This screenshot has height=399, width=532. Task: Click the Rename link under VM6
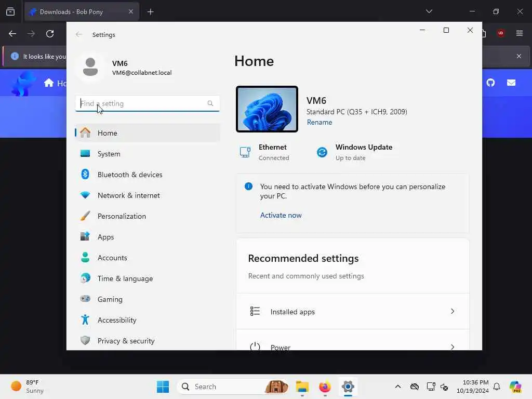click(320, 122)
